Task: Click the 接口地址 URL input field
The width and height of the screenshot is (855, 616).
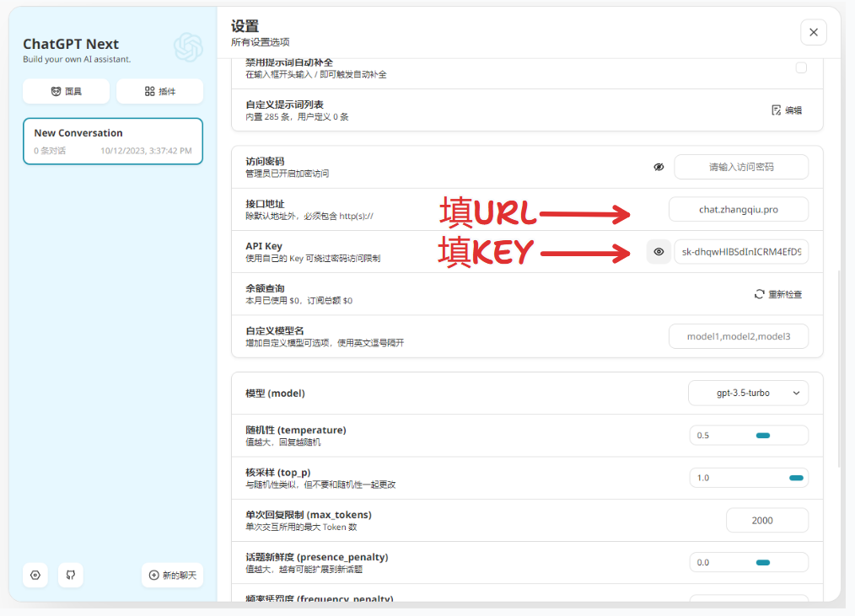Action: coord(738,209)
